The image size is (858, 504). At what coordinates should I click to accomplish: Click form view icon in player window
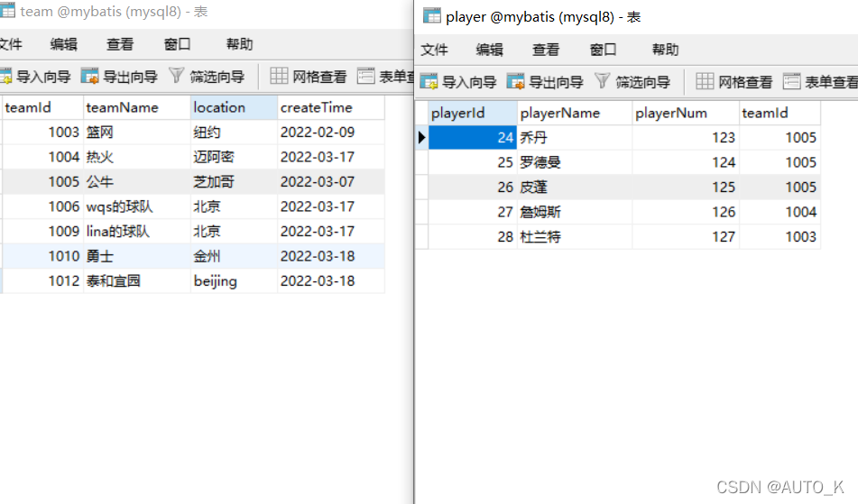click(791, 81)
